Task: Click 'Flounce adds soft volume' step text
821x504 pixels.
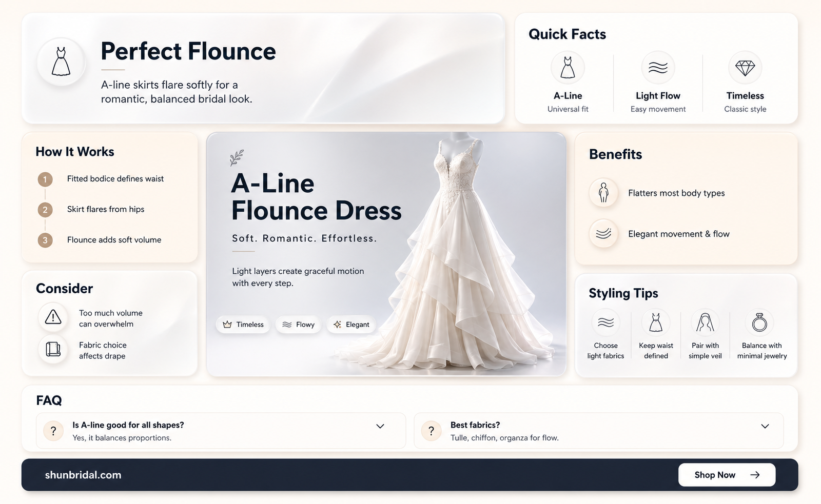Action: point(114,239)
